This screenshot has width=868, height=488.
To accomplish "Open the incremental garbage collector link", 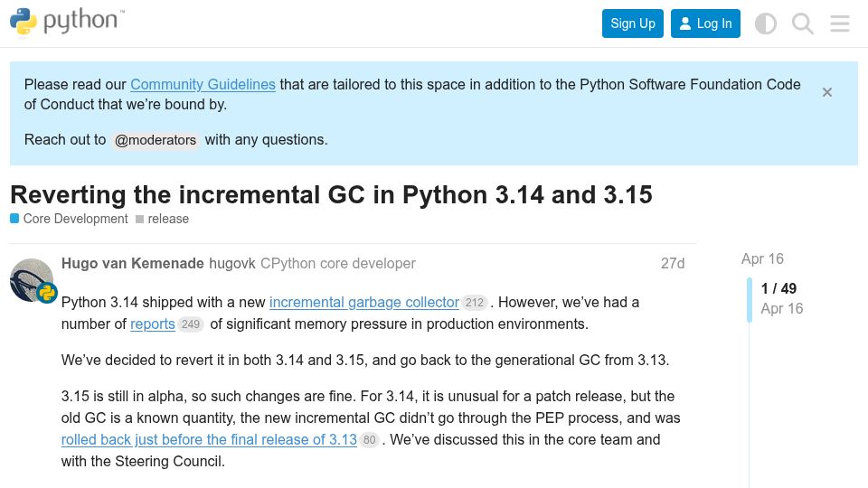I will point(364,302).
